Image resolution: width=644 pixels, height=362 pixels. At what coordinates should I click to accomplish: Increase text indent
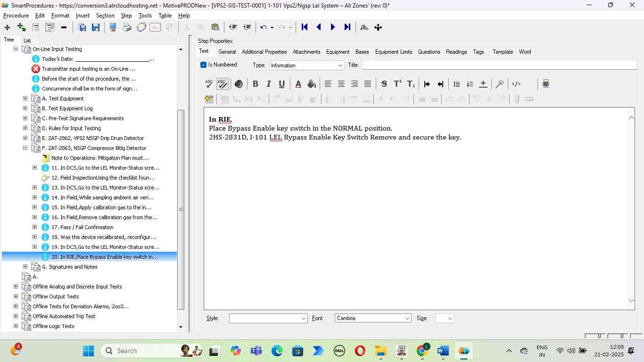point(427,84)
